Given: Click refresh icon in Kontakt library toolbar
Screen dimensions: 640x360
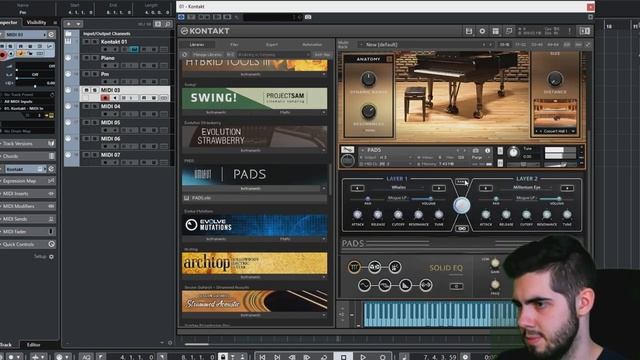Looking at the screenshot, I should click(x=185, y=54).
